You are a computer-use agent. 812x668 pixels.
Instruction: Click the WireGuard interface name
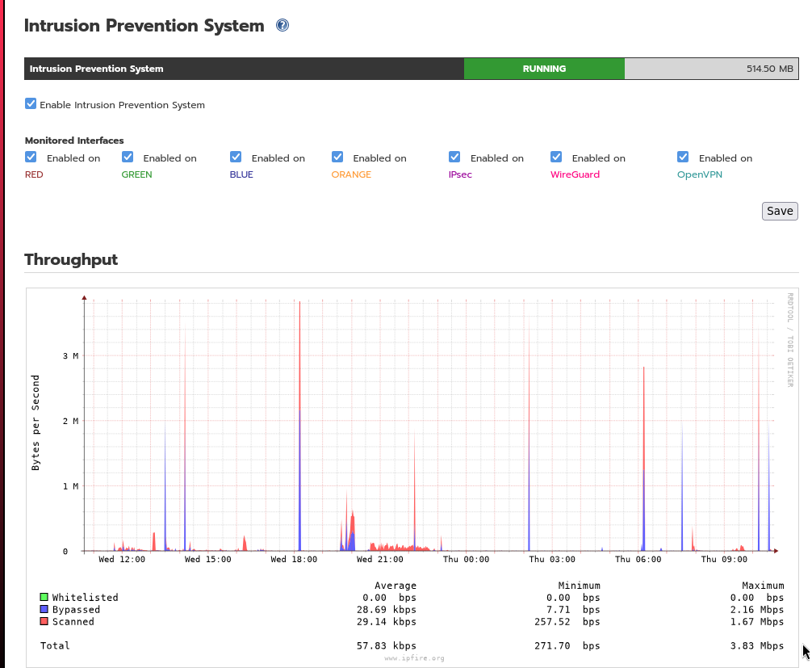[575, 174]
